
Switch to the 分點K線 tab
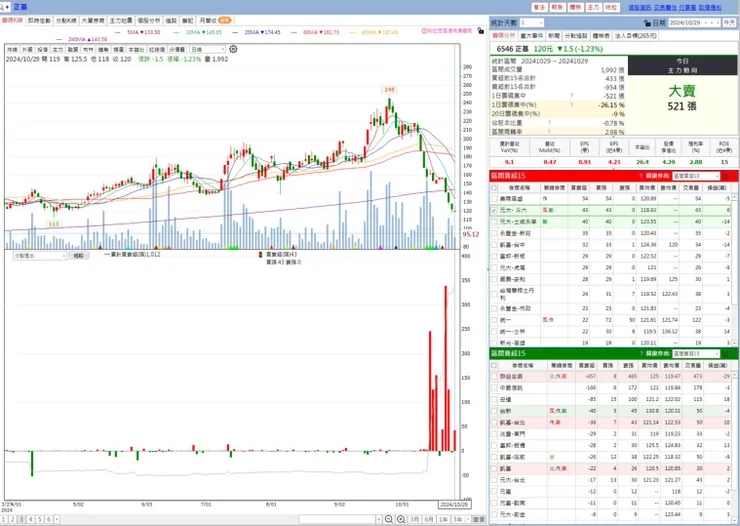pyautogui.click(x=66, y=21)
